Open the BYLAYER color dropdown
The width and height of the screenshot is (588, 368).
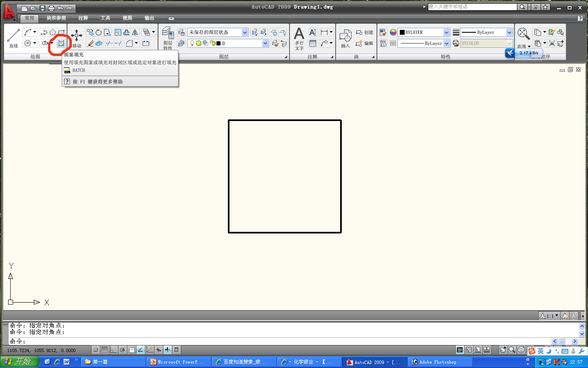click(x=446, y=32)
